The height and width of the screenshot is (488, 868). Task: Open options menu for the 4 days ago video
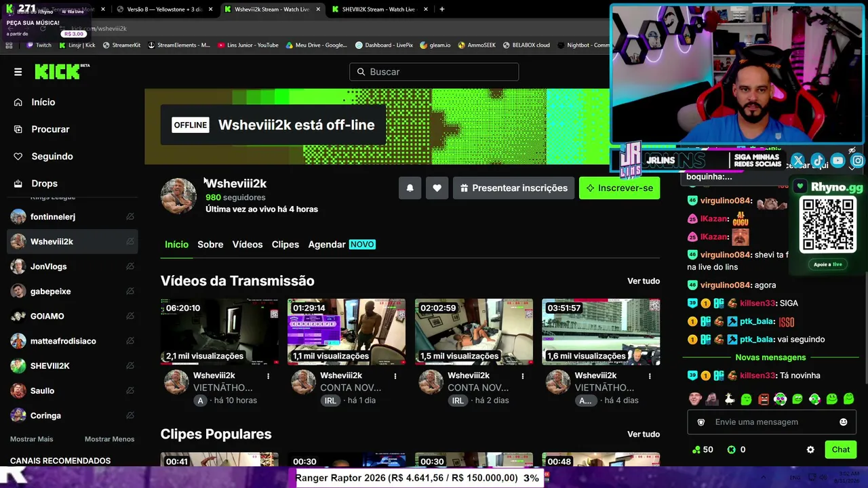tap(650, 376)
